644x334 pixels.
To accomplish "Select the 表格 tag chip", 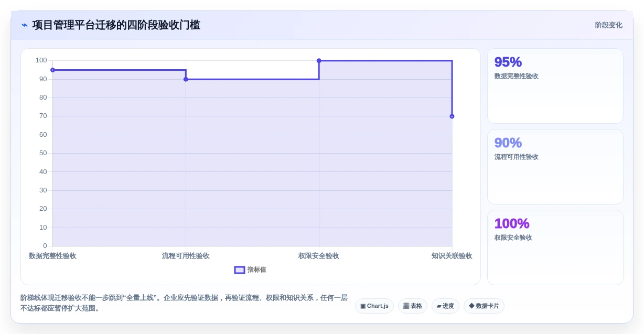I will tap(413, 306).
